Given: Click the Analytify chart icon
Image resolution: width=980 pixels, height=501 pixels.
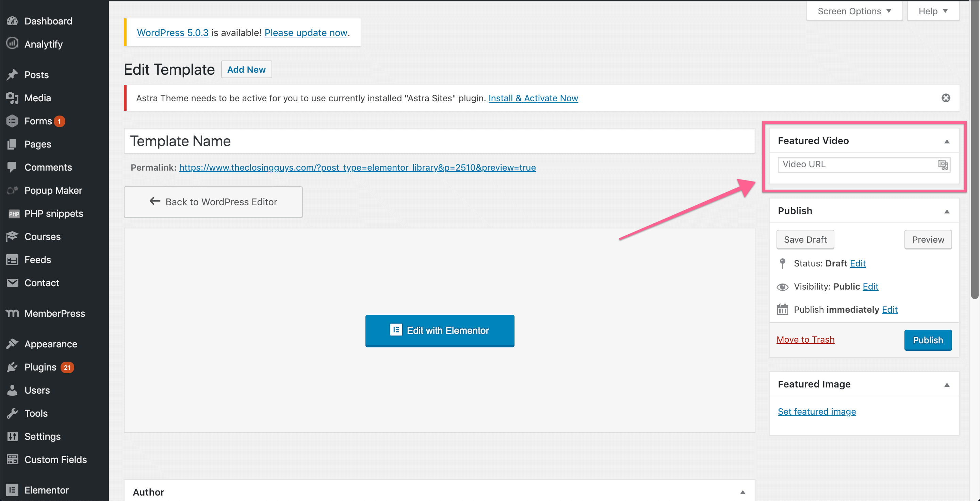Looking at the screenshot, I should pos(12,43).
